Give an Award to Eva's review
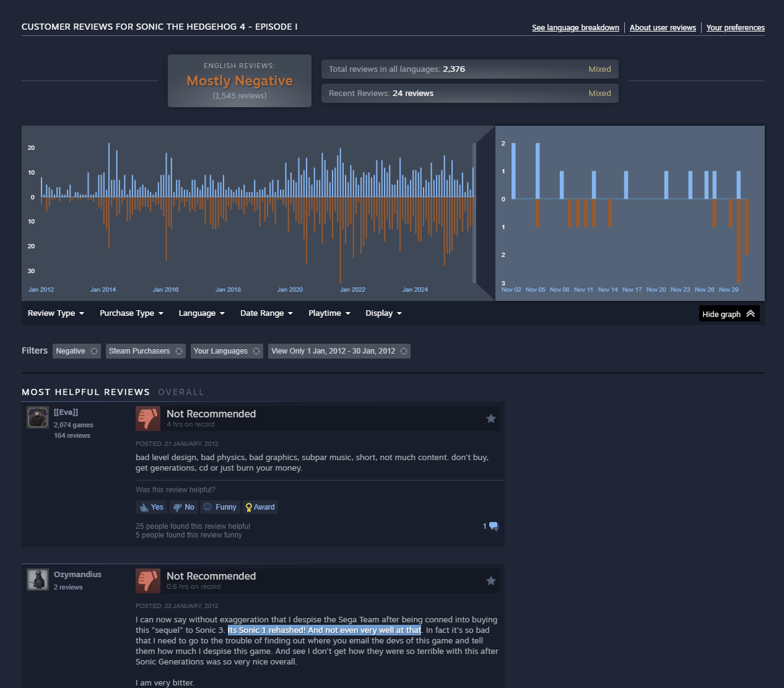This screenshot has width=784, height=688. [260, 507]
